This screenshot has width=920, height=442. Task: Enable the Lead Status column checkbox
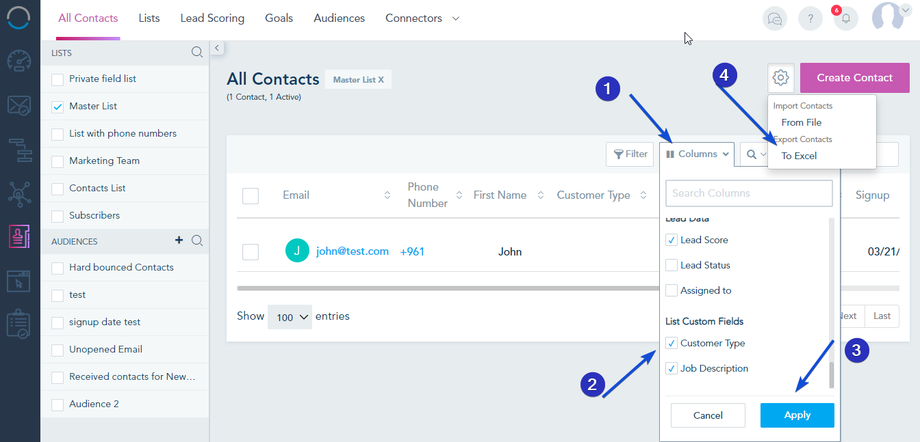coord(671,265)
